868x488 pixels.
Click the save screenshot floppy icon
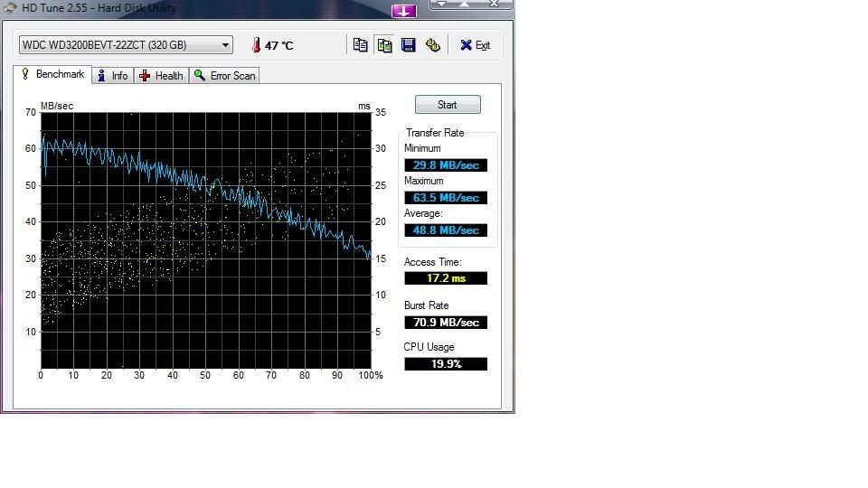[409, 45]
